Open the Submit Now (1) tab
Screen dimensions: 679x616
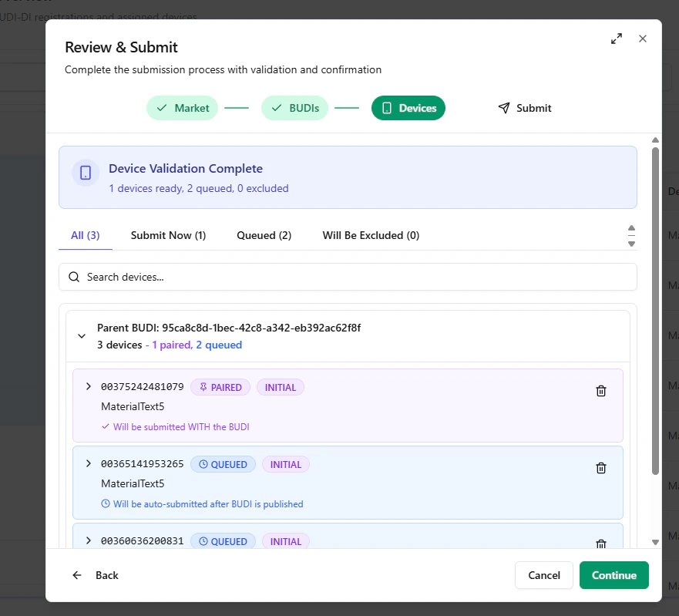click(168, 235)
